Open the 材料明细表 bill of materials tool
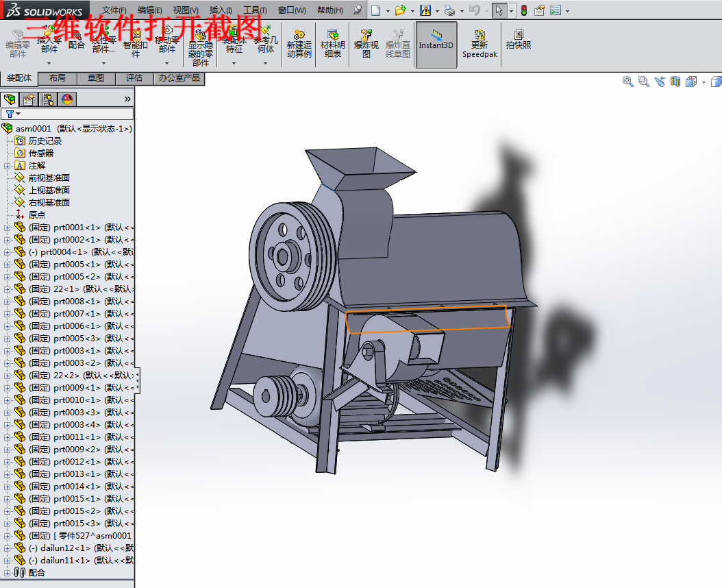The height and width of the screenshot is (588, 722). pyautogui.click(x=332, y=45)
